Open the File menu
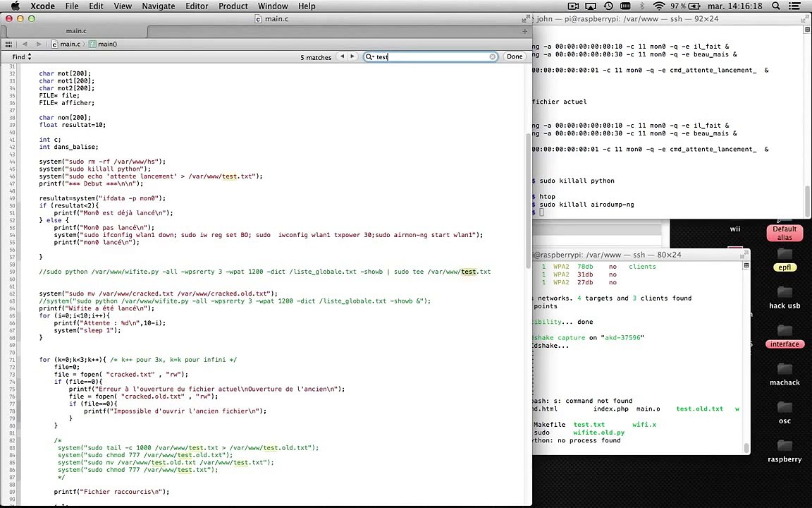The image size is (812, 508). point(72,6)
